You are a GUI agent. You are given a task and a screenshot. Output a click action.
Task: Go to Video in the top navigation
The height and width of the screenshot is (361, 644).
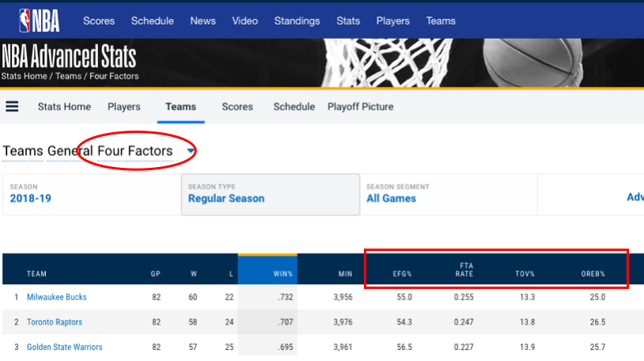coord(245,21)
